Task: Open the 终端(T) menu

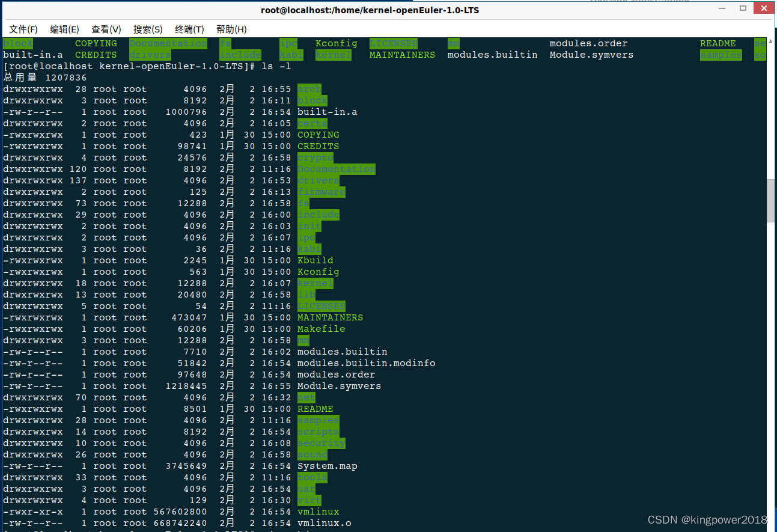Action: point(189,29)
